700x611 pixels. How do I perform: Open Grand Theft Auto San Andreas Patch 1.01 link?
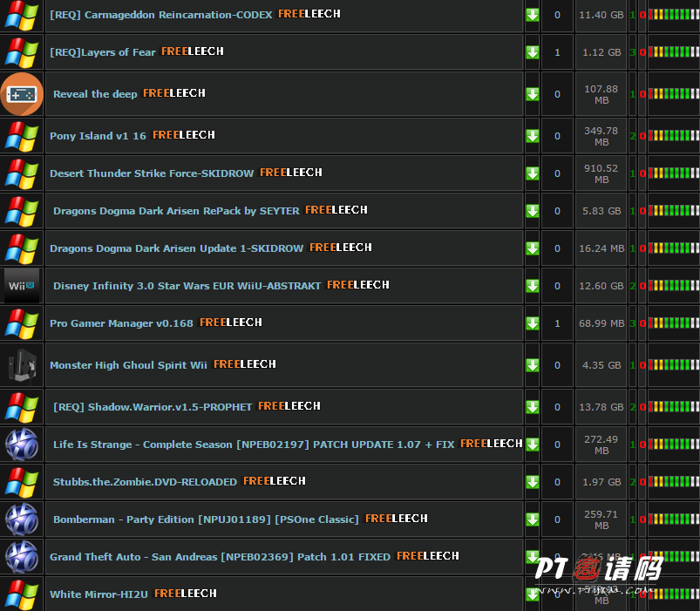[x=220, y=557]
